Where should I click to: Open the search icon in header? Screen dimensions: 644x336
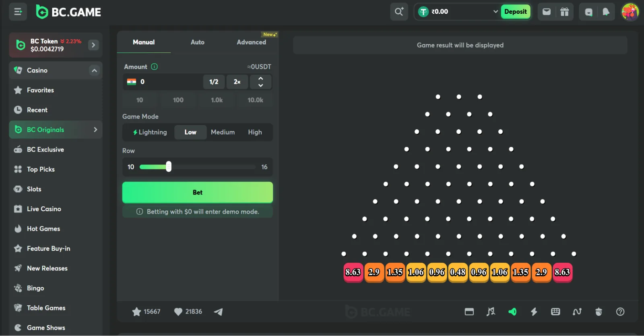click(399, 12)
